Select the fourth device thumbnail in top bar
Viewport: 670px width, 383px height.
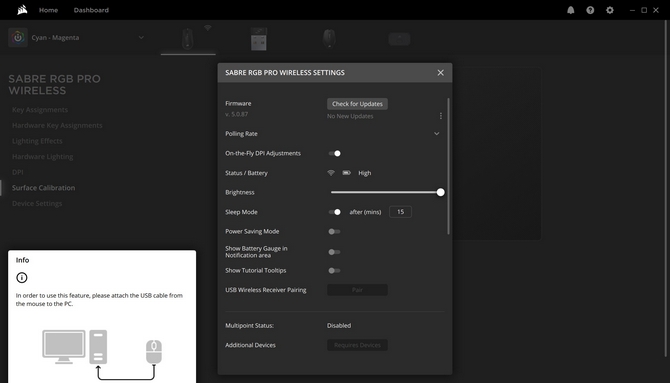[x=400, y=39]
